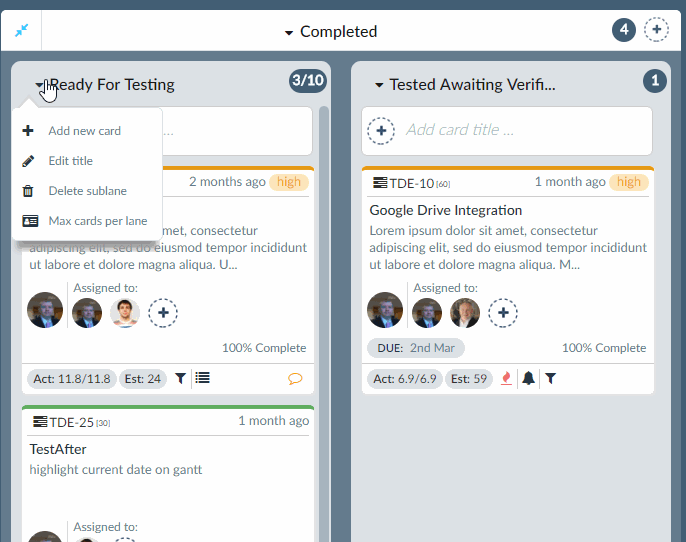Add assignee on first Ready For Testing card
Viewport: 686px width, 542px height.
coord(163,313)
